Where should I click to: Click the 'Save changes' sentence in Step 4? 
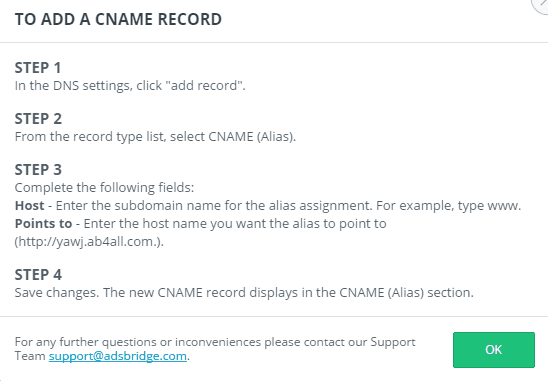(57, 293)
